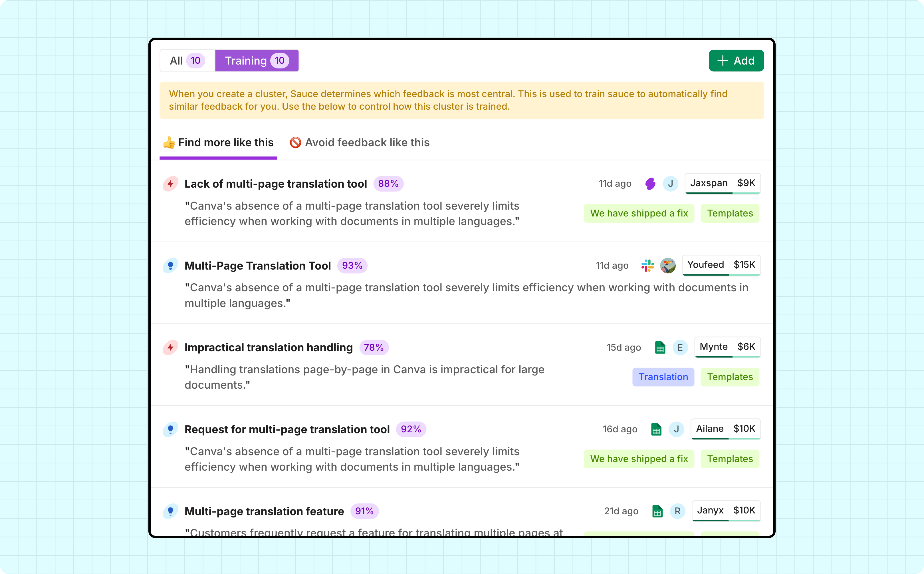Click the blue lightbulb icon beside Multi-Page Translation Tool
The image size is (924, 574).
170,265
